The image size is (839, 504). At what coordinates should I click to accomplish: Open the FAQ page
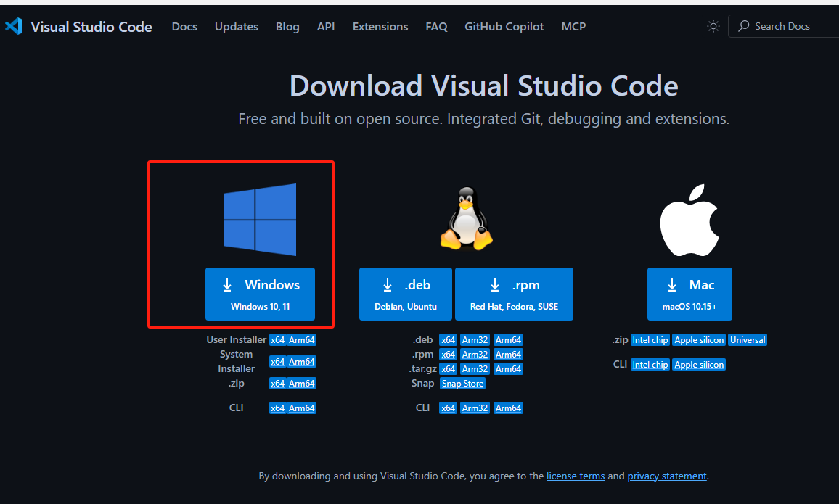coord(436,26)
